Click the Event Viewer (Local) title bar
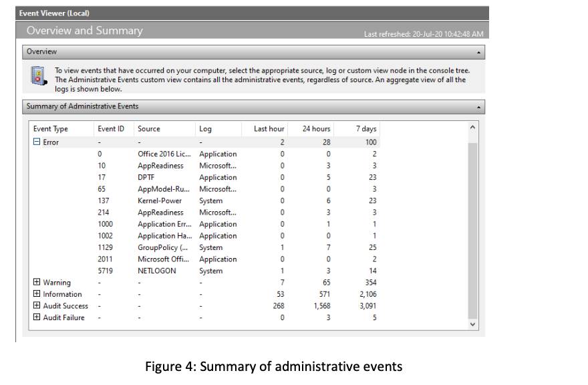Viewport: 588px width, 385px height. click(252, 13)
